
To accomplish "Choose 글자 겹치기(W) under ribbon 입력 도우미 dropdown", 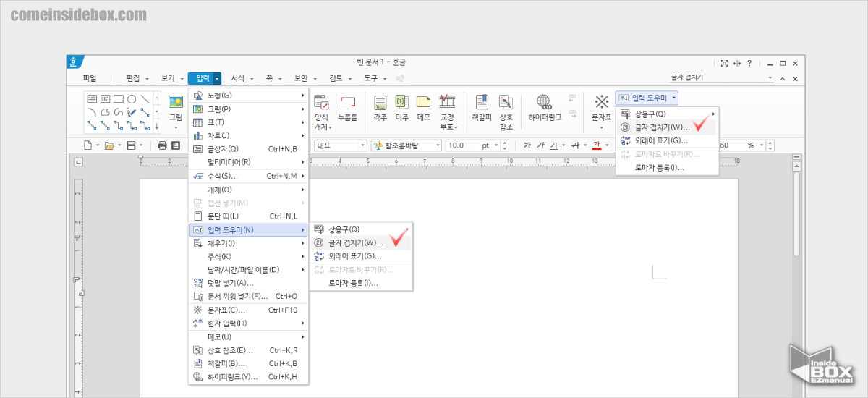I will 667,127.
